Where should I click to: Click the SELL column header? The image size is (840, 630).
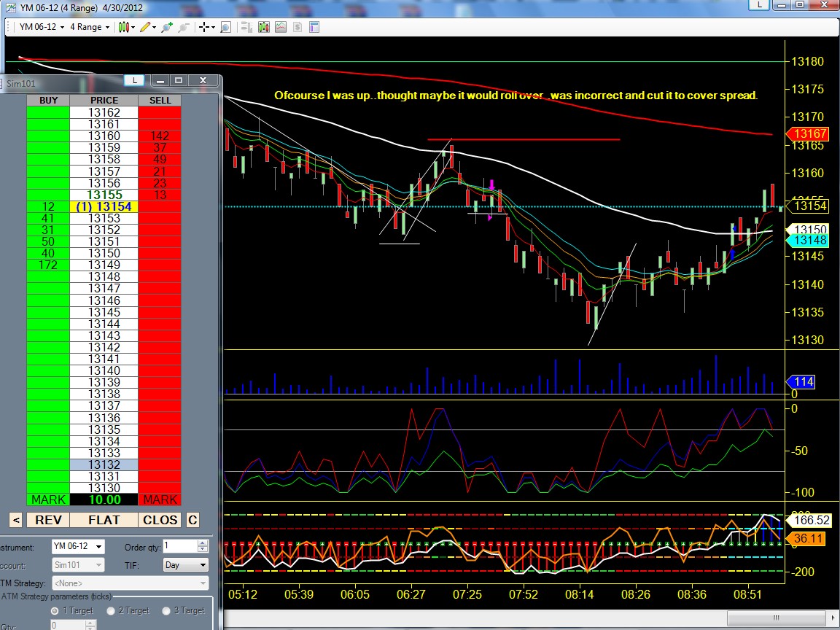tap(160, 100)
